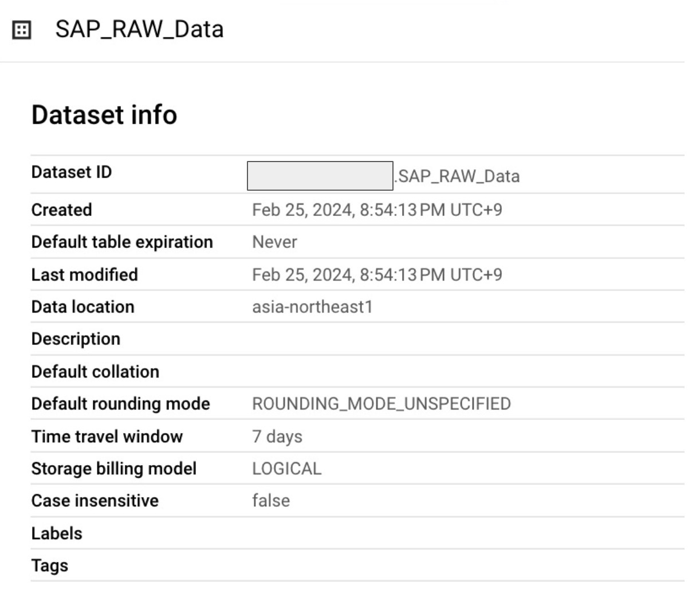Click the Case insensitive label
Image resolution: width=700 pixels, height=598 pixels.
point(95,501)
